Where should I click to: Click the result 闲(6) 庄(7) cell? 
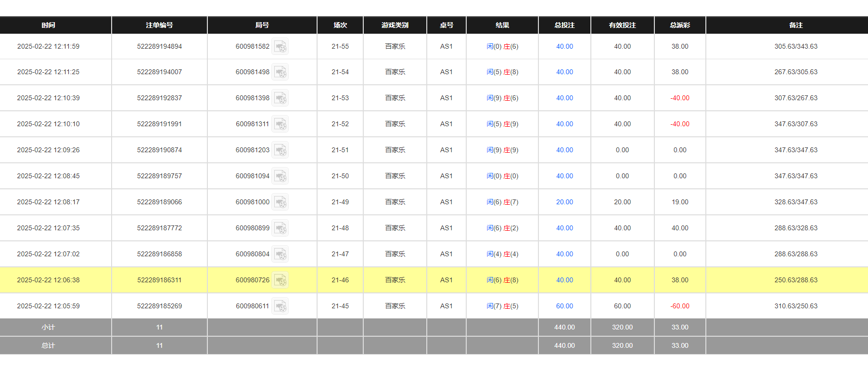pyautogui.click(x=502, y=202)
